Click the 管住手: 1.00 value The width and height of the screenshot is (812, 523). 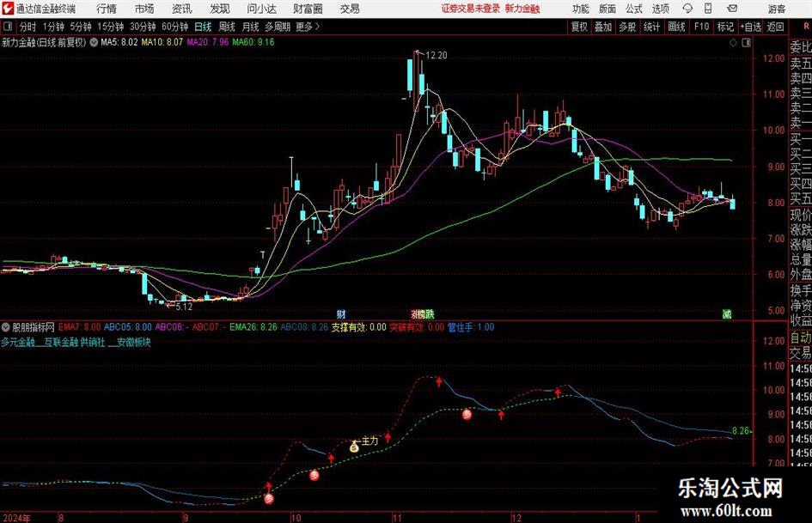[x=471, y=327]
